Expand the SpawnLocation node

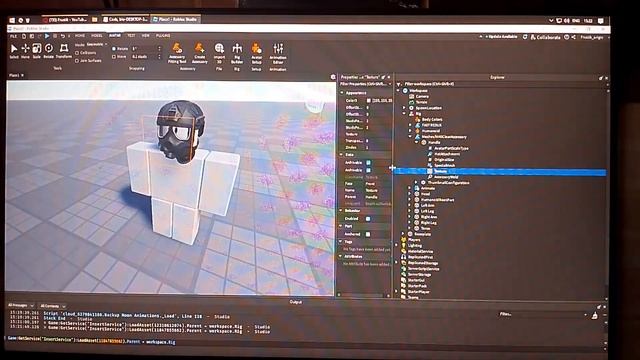click(404, 108)
